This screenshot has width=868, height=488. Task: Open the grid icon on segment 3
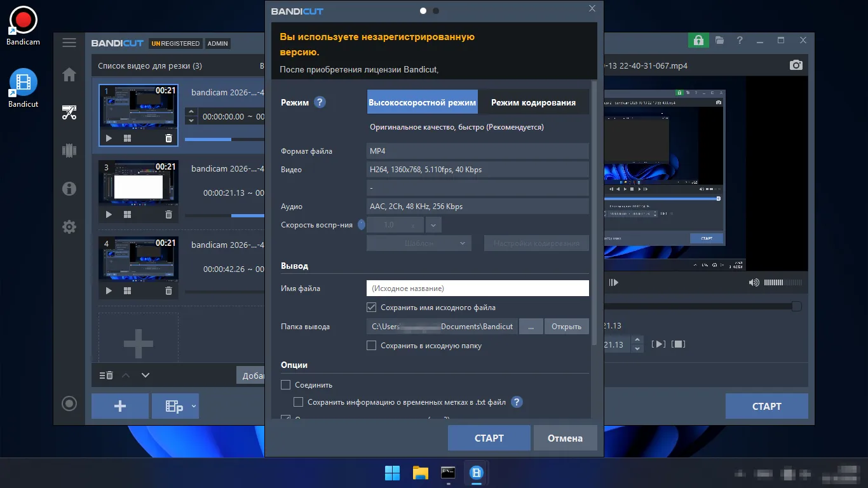click(x=127, y=214)
